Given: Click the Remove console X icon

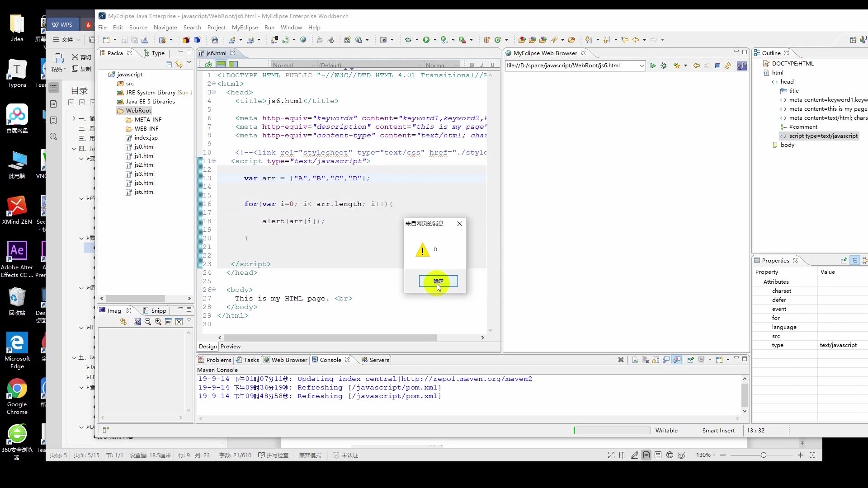Looking at the screenshot, I should [x=621, y=360].
